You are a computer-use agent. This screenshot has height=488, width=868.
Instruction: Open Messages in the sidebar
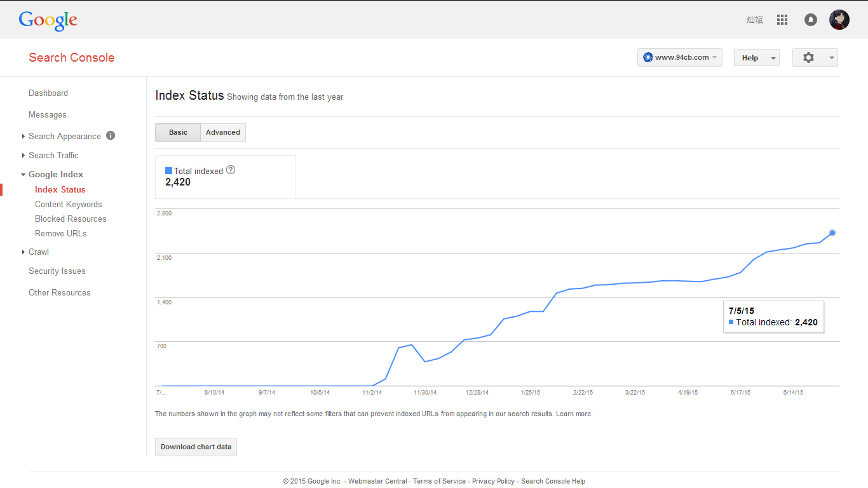[48, 114]
